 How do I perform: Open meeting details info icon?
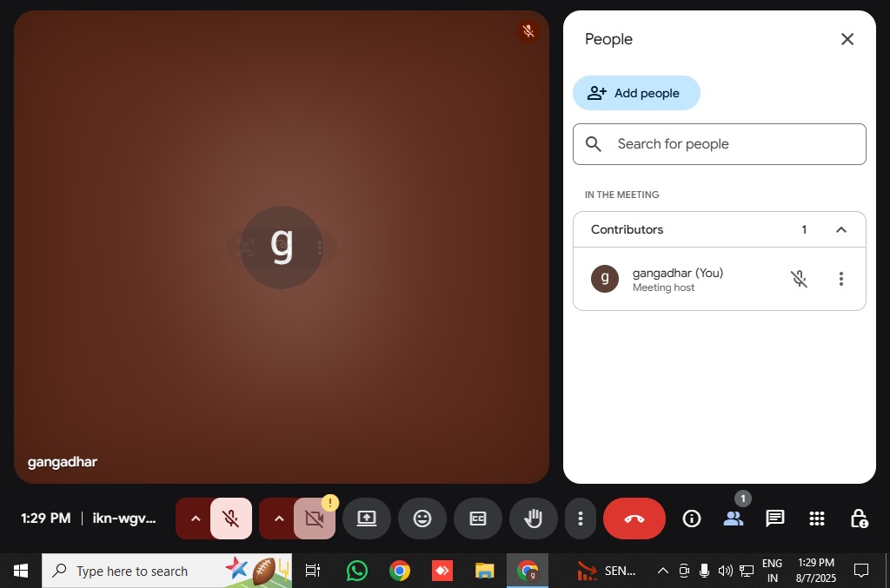(692, 519)
